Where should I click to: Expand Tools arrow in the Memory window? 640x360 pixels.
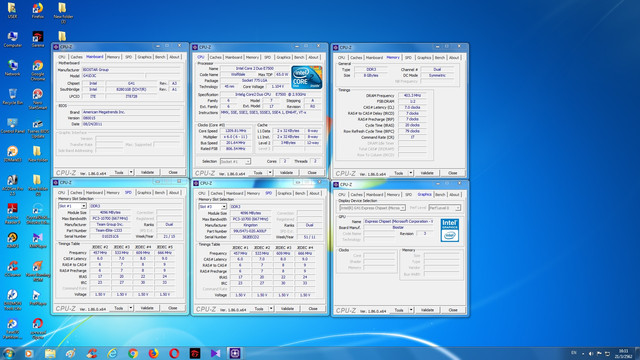(411, 173)
